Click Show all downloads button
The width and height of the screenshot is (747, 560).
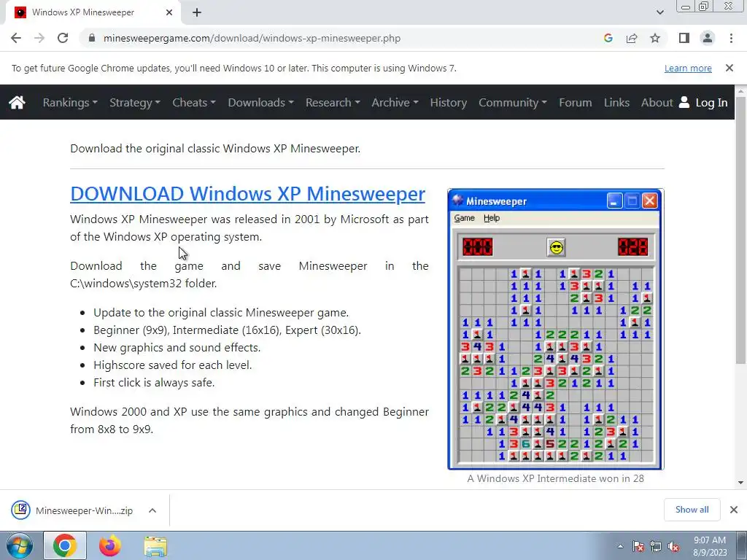pyautogui.click(x=692, y=510)
